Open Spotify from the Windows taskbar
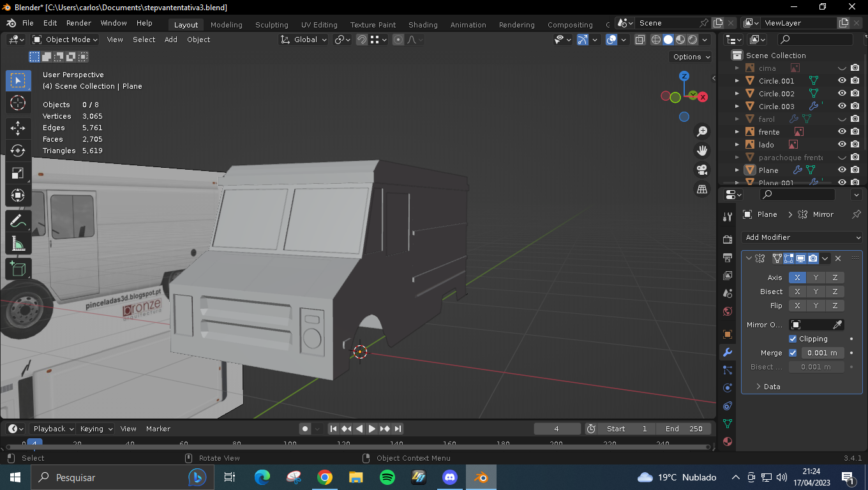This screenshot has height=490, width=868. coord(387,477)
